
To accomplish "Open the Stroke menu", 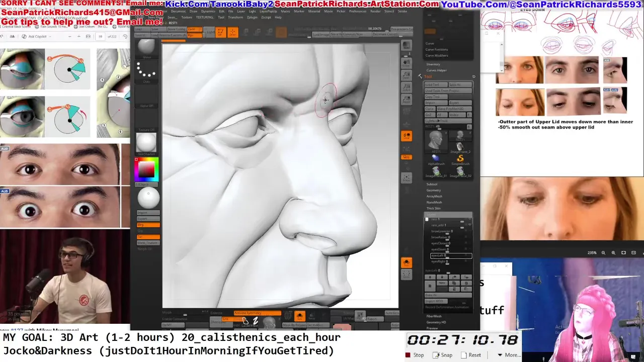I will 402,12.
